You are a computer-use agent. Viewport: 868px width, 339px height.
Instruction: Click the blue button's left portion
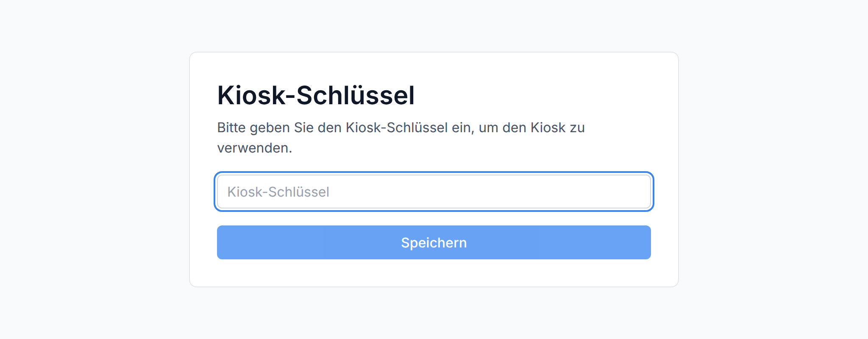[271, 242]
